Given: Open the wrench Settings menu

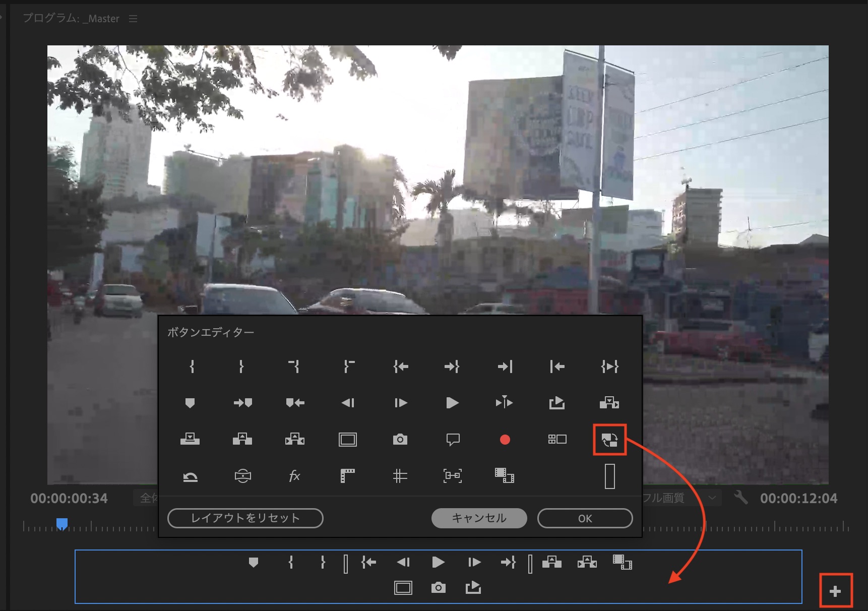Looking at the screenshot, I should [740, 498].
